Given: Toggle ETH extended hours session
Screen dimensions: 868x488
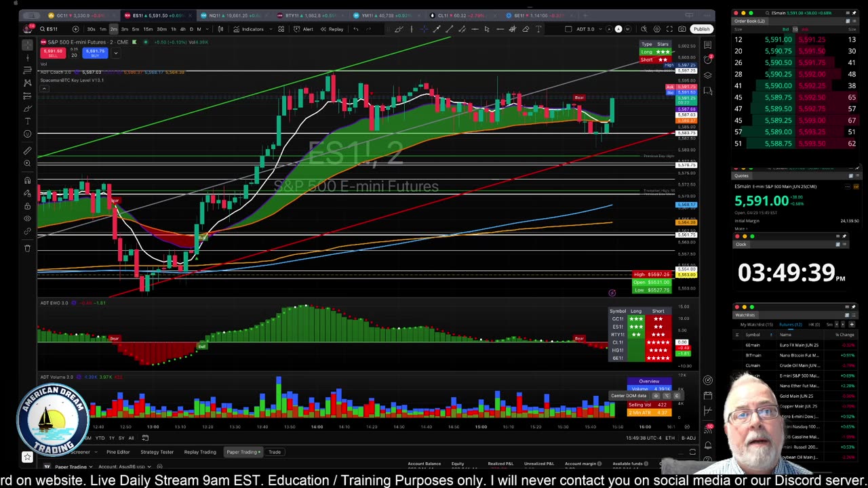Looking at the screenshot, I should [x=670, y=438].
